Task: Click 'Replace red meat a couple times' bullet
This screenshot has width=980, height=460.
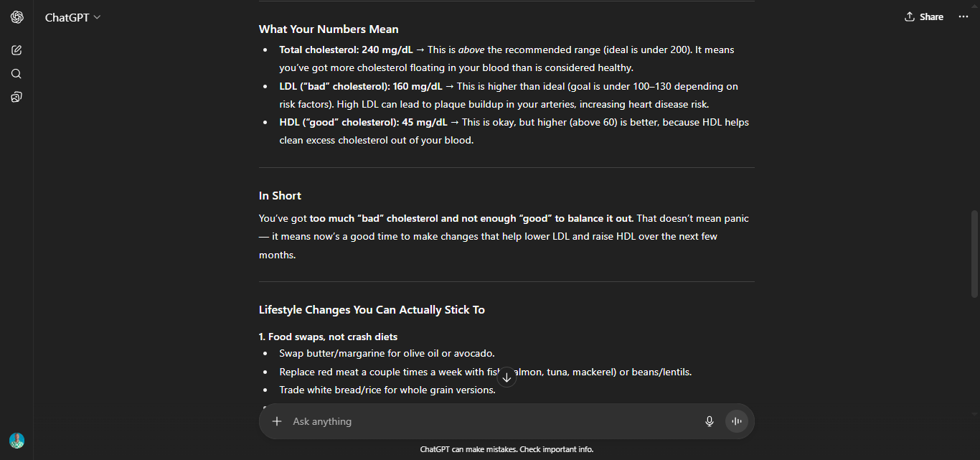Action: point(486,372)
